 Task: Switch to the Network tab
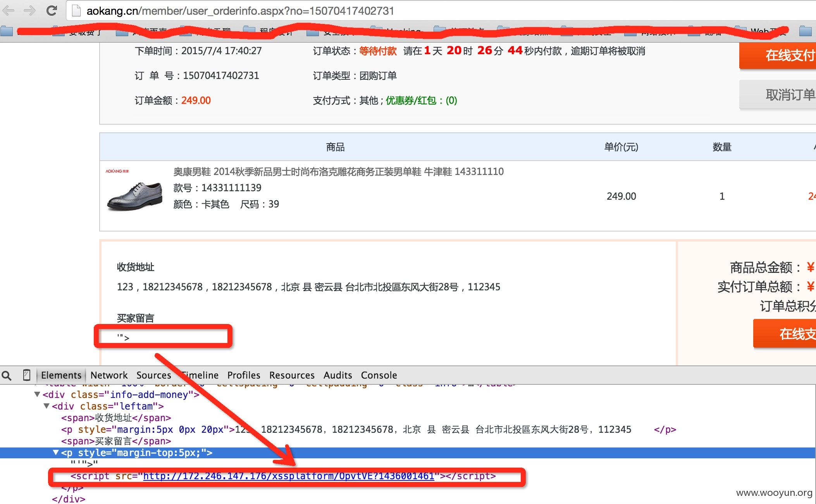109,375
